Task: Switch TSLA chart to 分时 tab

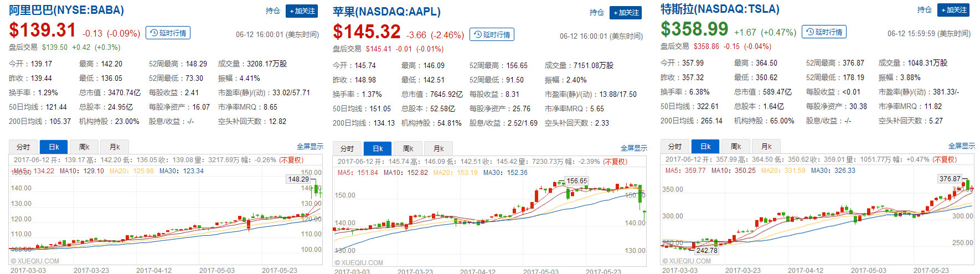Action: tap(675, 146)
